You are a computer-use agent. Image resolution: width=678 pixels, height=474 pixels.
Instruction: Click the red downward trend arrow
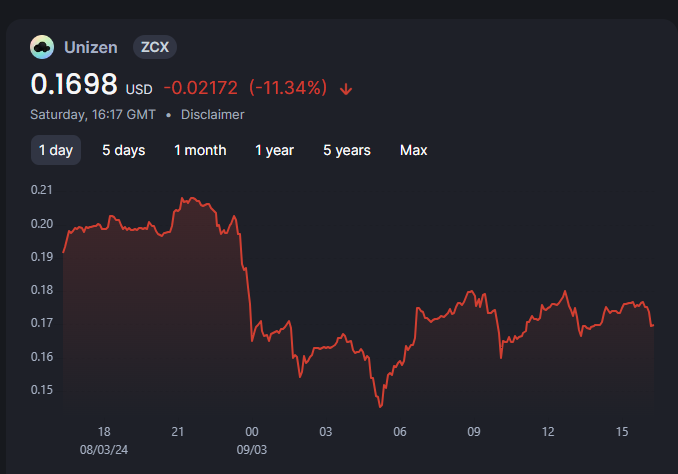click(346, 88)
